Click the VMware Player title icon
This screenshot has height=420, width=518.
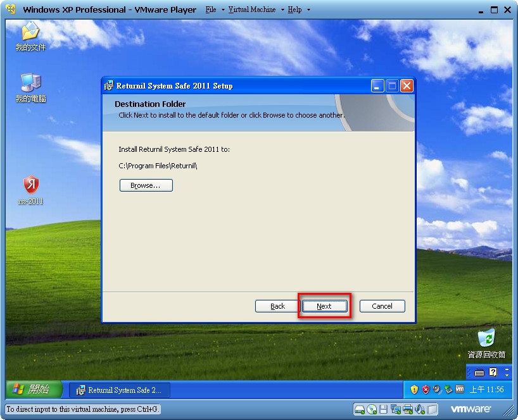point(11,9)
